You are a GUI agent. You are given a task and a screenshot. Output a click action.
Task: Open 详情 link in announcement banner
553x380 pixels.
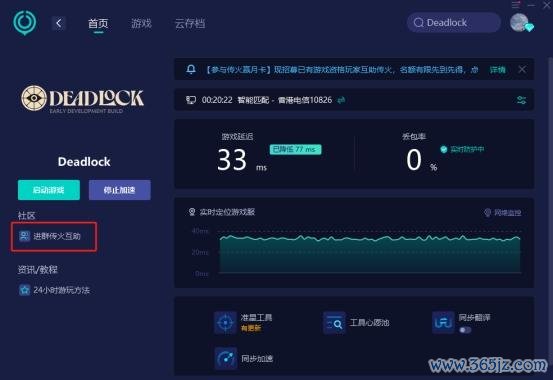pyautogui.click(x=497, y=70)
